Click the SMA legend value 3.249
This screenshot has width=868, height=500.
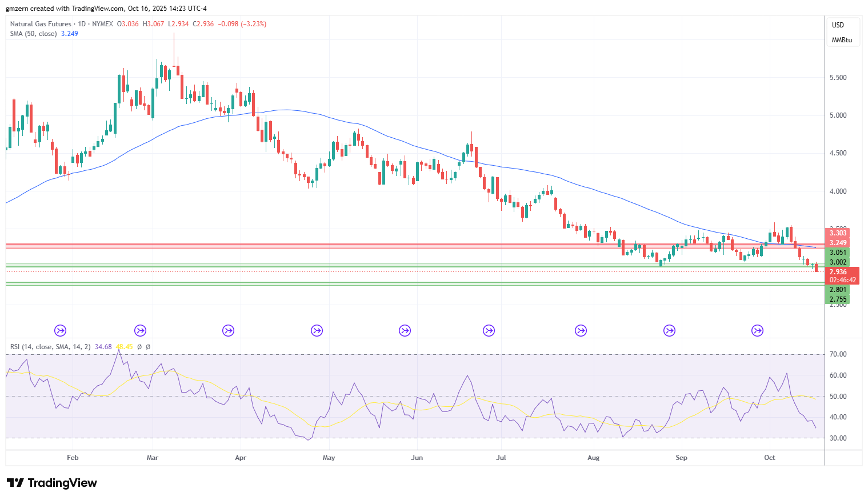70,34
